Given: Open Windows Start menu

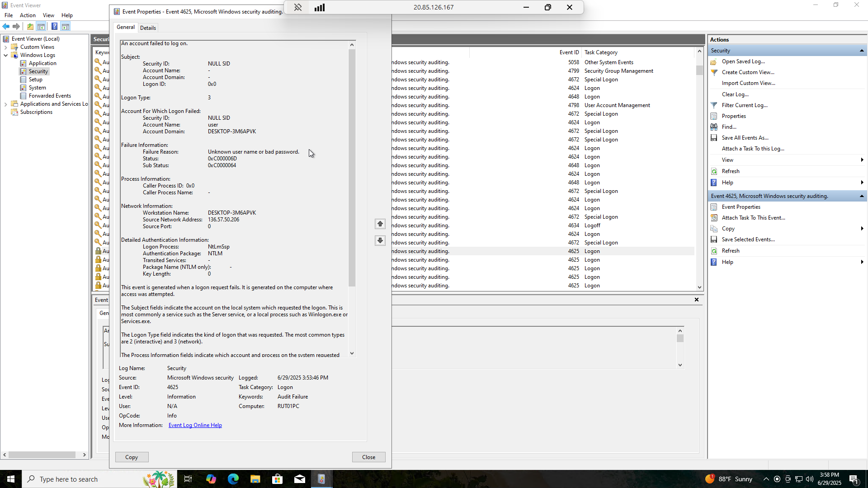Looking at the screenshot, I should pos(11,479).
